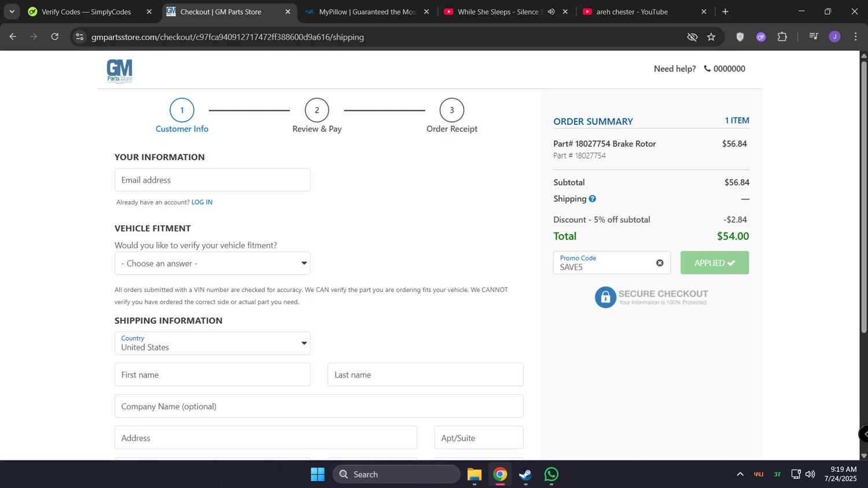Image resolution: width=868 pixels, height=488 pixels.
Task: Open the volume control in system tray
Action: [x=810, y=475]
